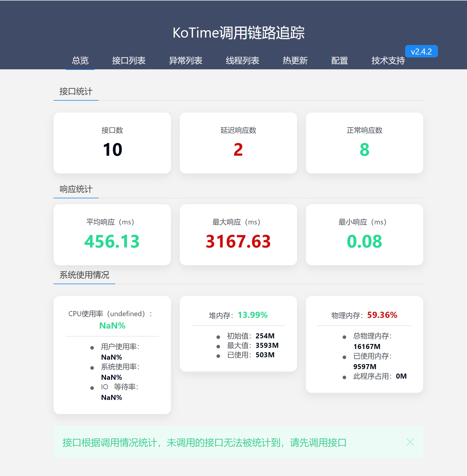467x476 pixels.
Task: Click the 9597M used memory value
Action: tap(365, 367)
